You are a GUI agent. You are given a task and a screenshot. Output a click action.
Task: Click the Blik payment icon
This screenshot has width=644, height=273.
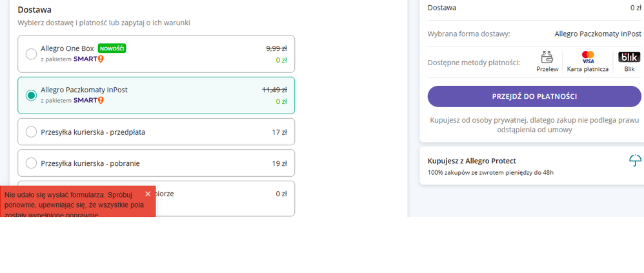click(x=629, y=57)
